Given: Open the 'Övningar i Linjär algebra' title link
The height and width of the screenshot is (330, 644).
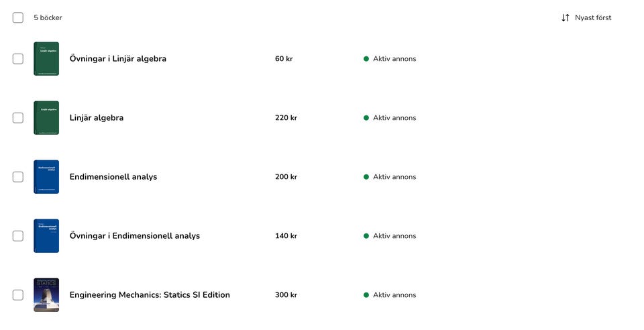Looking at the screenshot, I should pyautogui.click(x=118, y=59).
